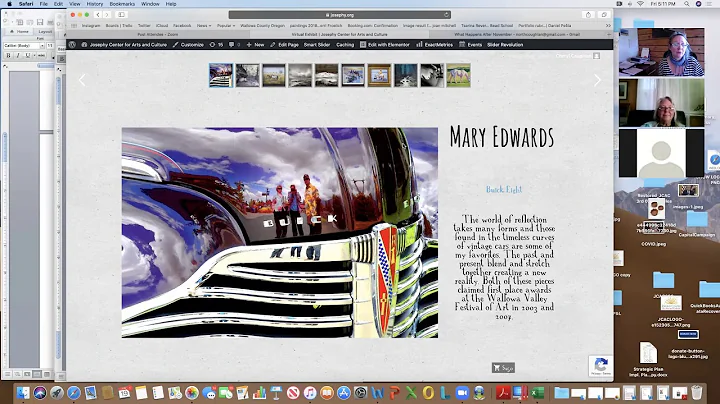Click the Save icon in Word toolbar
The image size is (720, 404).
(40, 22)
